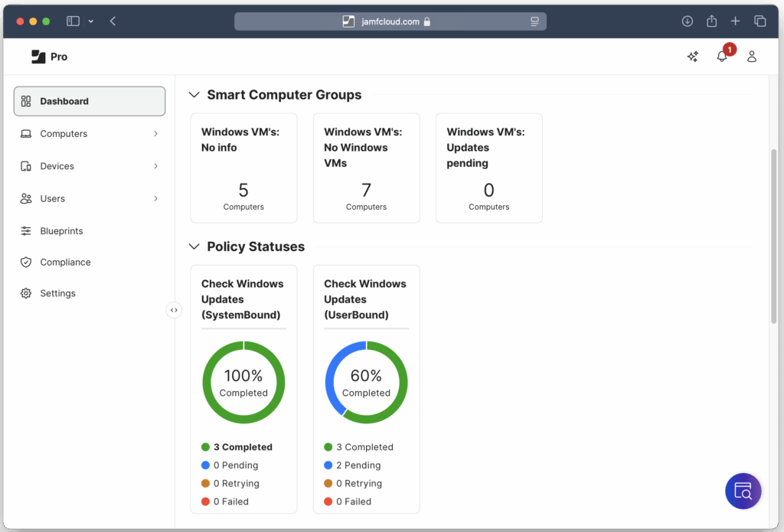Screen dimensions: 784x532
Task: Expand the Computers menu chevron
Action: [155, 134]
